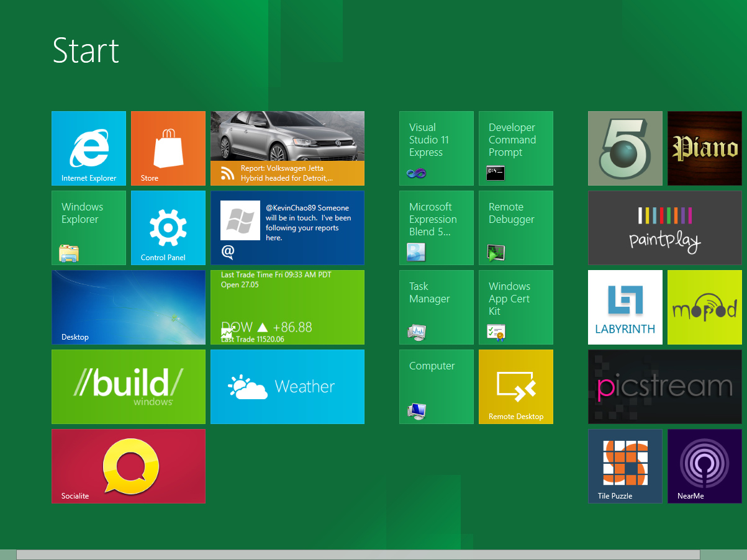
Task: Launch Windows Explorer tile
Action: 89,228
